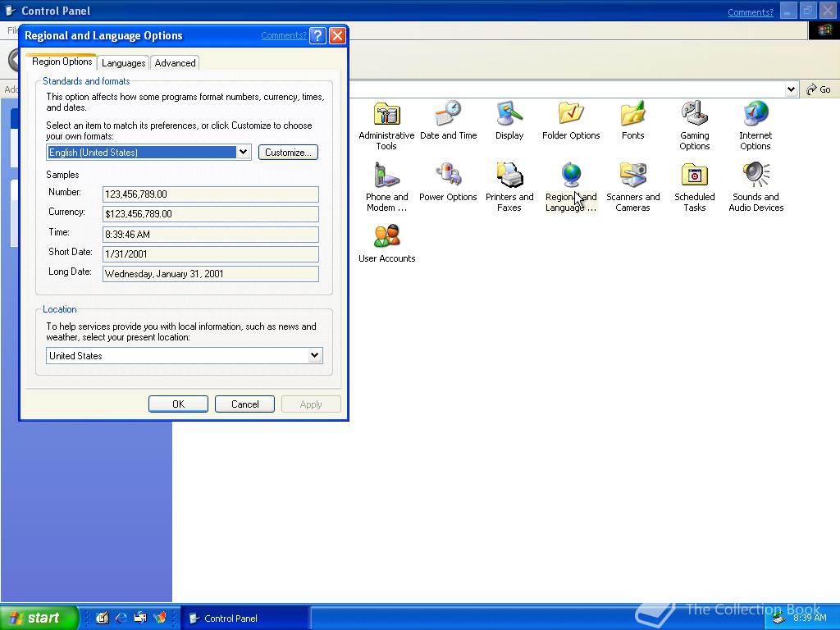The image size is (840, 630).
Task: Click the Comments? link in dialog title
Action: click(x=284, y=35)
